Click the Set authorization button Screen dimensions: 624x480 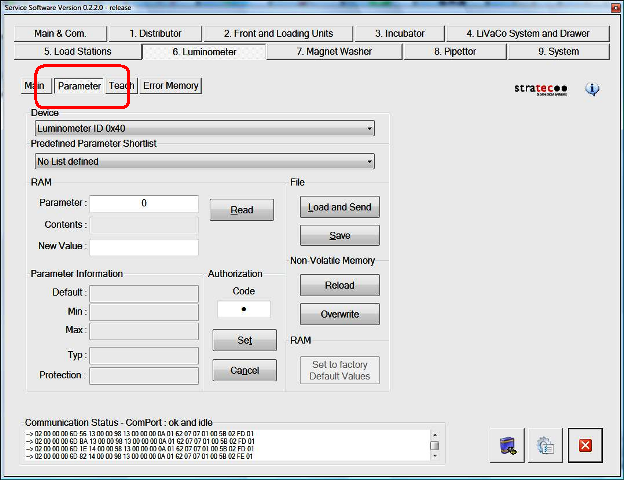(x=244, y=340)
